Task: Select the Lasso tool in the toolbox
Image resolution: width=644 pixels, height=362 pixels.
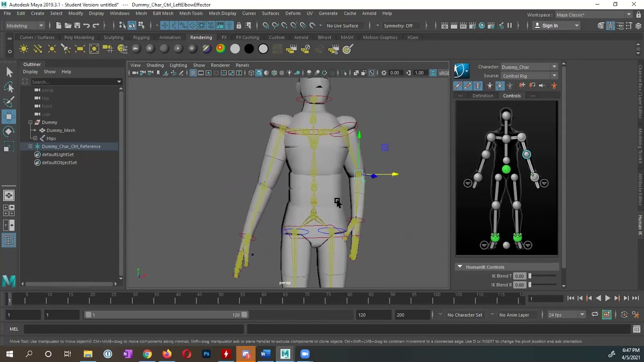Action: coord(9,87)
